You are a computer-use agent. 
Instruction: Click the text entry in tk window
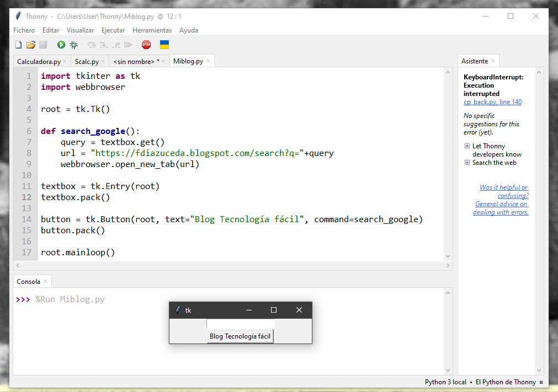coord(241,324)
